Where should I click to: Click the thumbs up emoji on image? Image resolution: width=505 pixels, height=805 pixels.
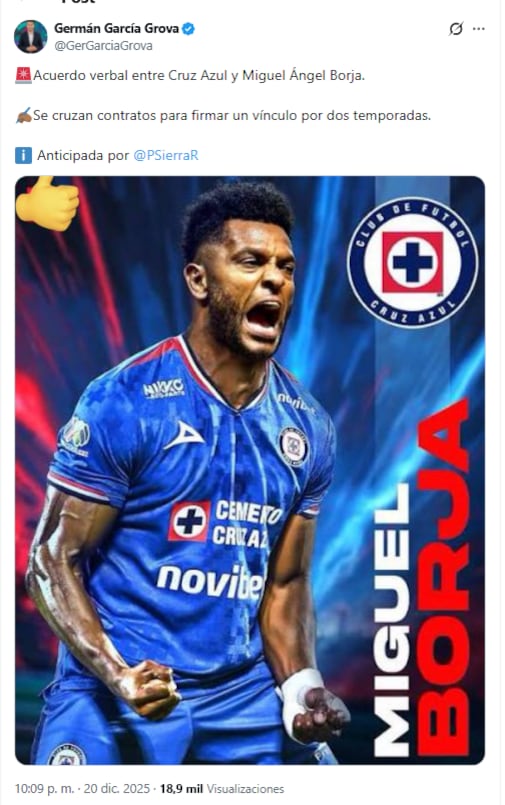coord(47,203)
